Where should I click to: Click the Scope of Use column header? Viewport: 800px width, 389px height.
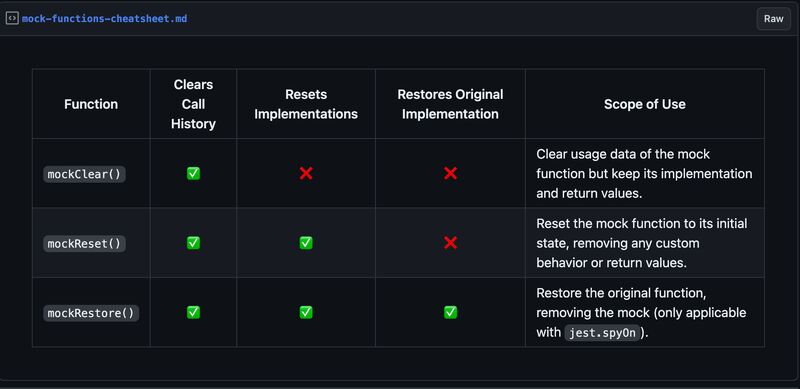pos(644,104)
